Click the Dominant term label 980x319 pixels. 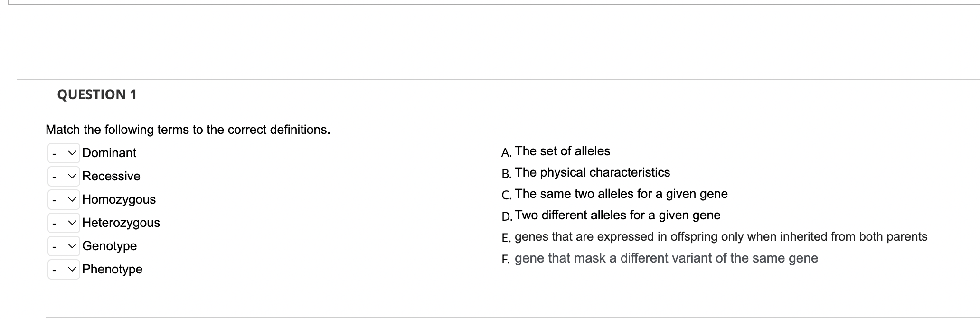click(x=109, y=153)
